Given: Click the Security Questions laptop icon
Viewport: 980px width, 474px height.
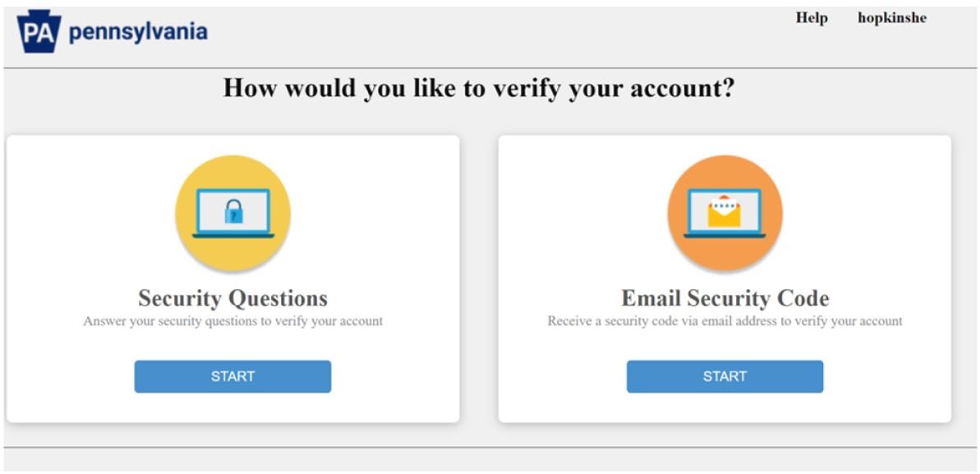Looking at the screenshot, I should [x=233, y=214].
